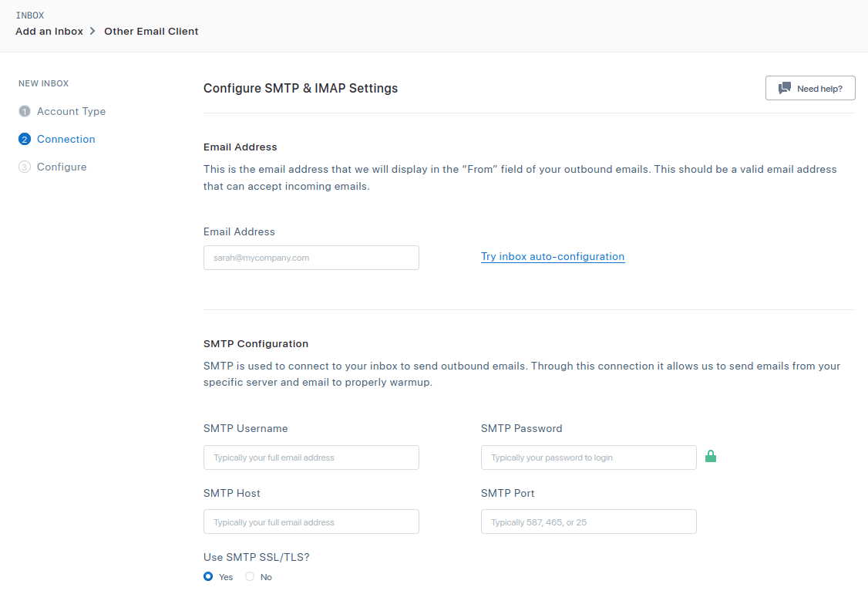Click the step 1 circle icon
Screen dimensions: 868x601
click(x=25, y=111)
